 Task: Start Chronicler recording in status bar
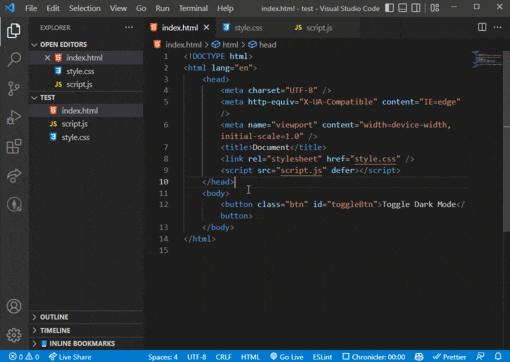(374, 357)
